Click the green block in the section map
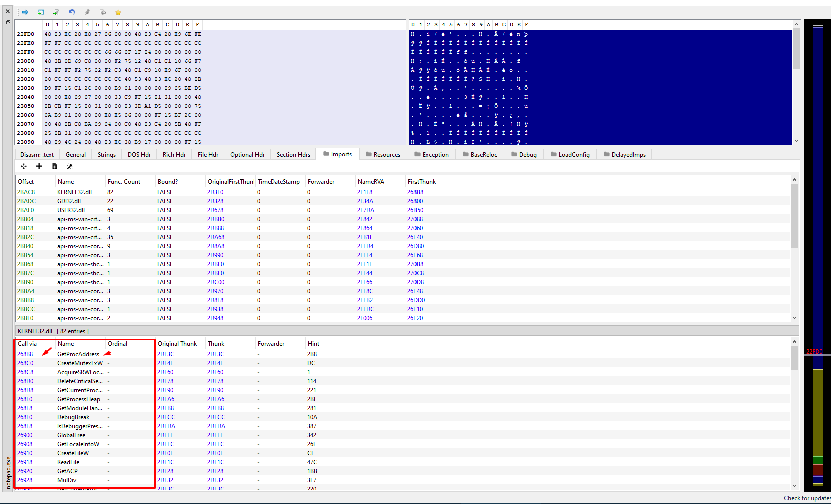The height and width of the screenshot is (504, 831). click(x=818, y=460)
